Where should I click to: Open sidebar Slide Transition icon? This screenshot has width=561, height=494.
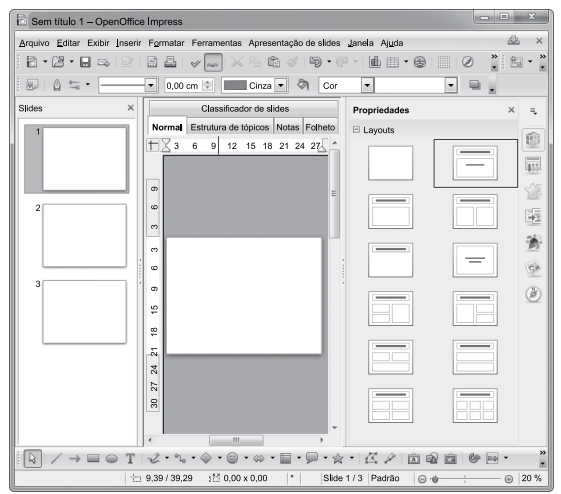coord(533,216)
